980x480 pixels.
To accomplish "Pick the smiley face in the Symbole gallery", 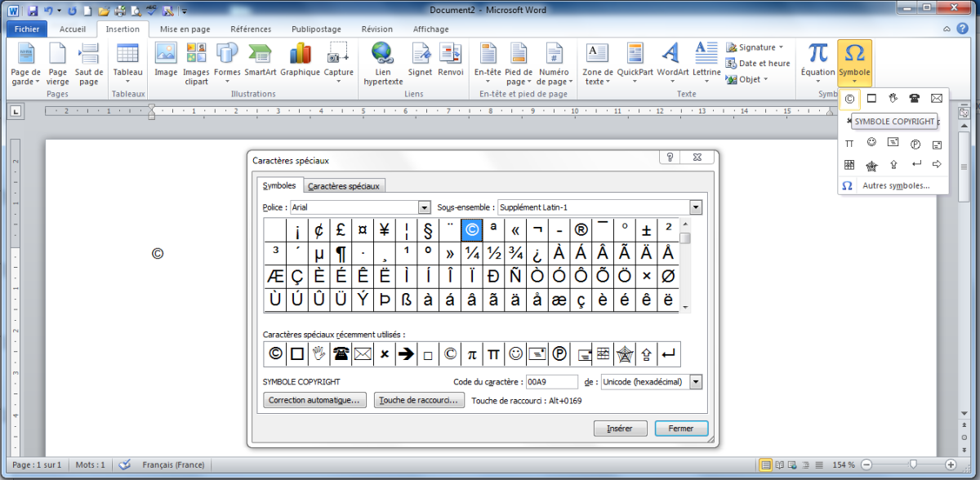I will (871, 142).
